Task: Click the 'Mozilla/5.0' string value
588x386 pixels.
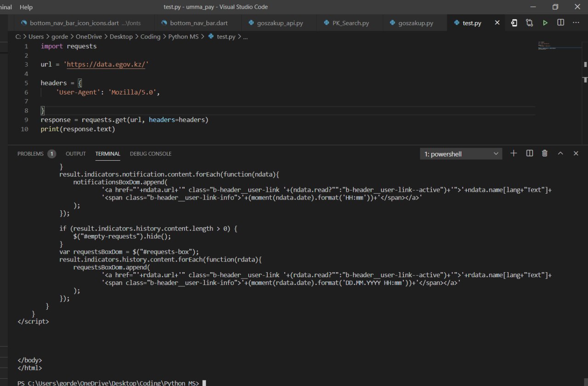Action: 133,92
